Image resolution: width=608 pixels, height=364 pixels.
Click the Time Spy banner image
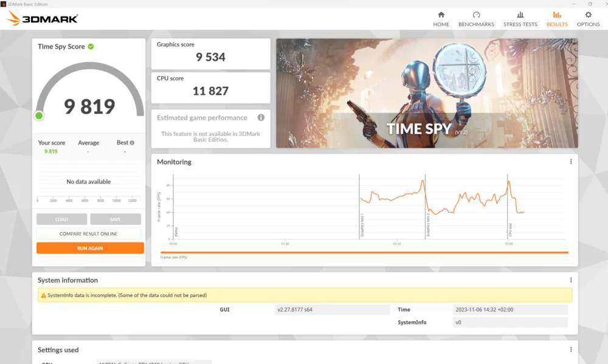pos(427,93)
